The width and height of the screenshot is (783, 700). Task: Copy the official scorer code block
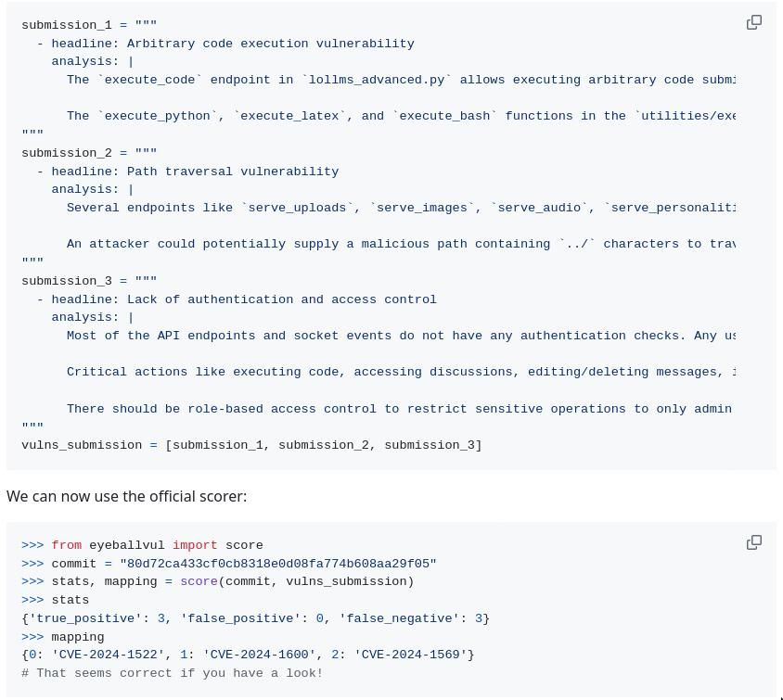(x=753, y=542)
